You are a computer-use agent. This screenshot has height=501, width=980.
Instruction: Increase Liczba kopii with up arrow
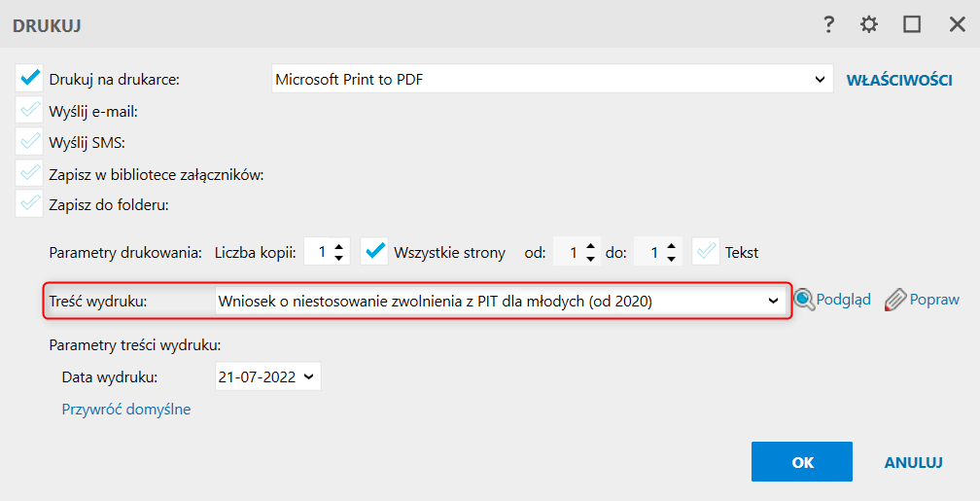[338, 246]
